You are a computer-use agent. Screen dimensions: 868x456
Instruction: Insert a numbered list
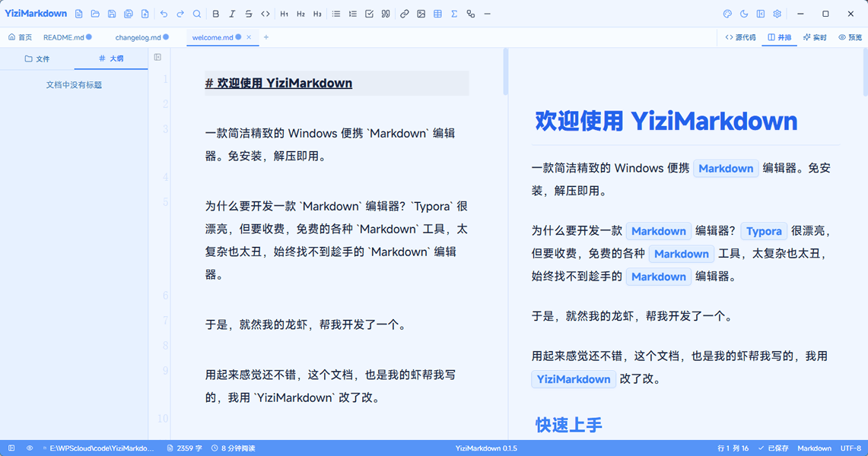(x=353, y=14)
